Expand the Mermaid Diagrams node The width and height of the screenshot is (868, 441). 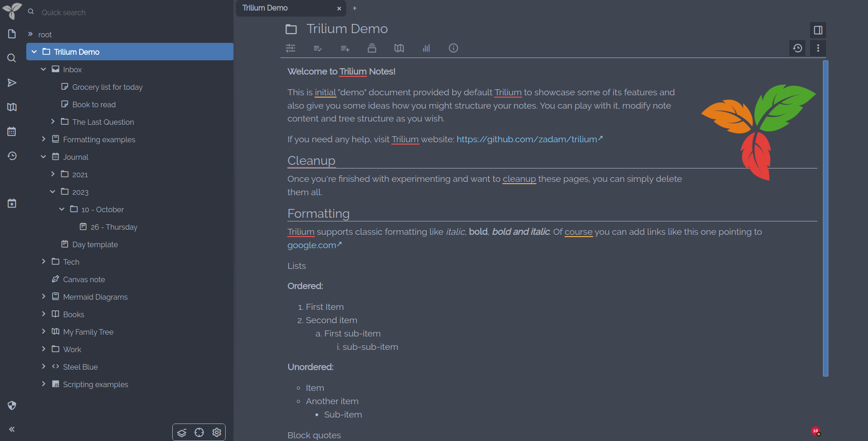pyautogui.click(x=43, y=296)
